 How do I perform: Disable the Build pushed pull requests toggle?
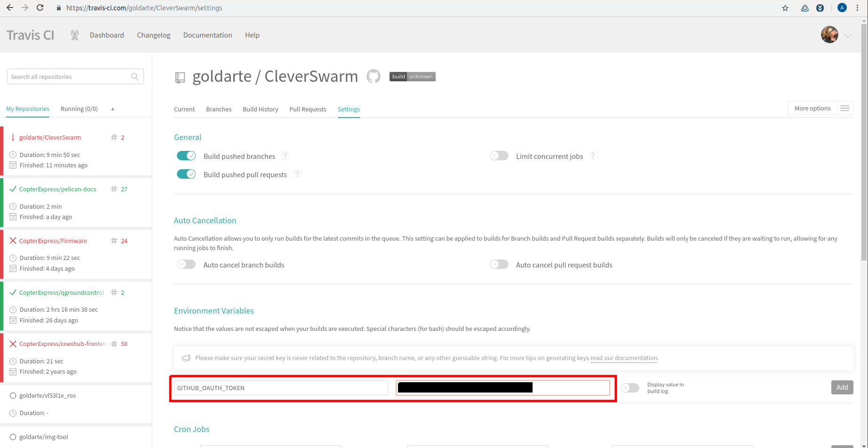[186, 174]
